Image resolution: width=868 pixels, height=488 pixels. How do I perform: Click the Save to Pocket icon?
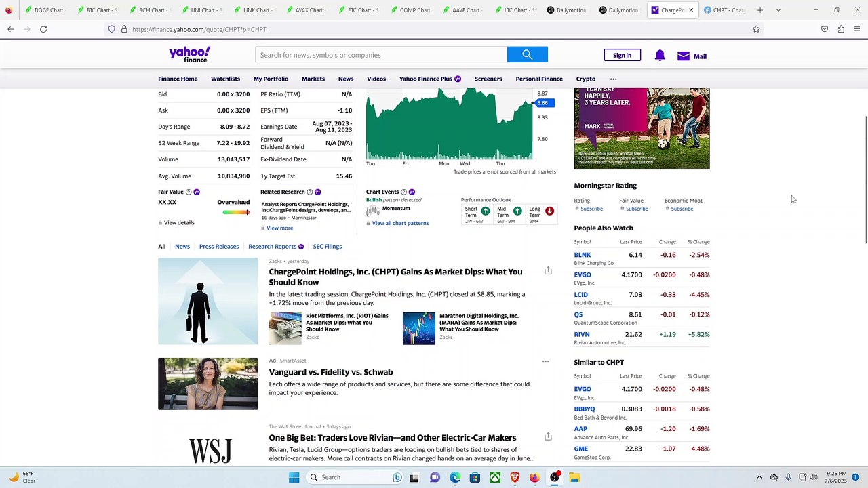(825, 29)
